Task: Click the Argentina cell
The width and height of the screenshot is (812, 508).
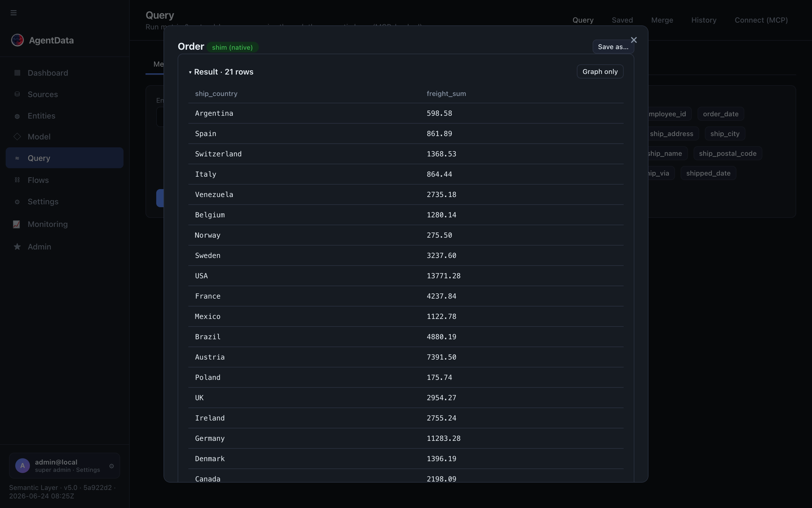Action: pos(214,113)
